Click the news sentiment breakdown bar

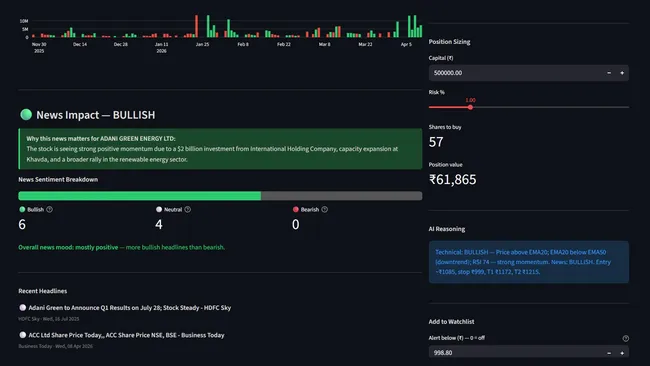[220, 196]
